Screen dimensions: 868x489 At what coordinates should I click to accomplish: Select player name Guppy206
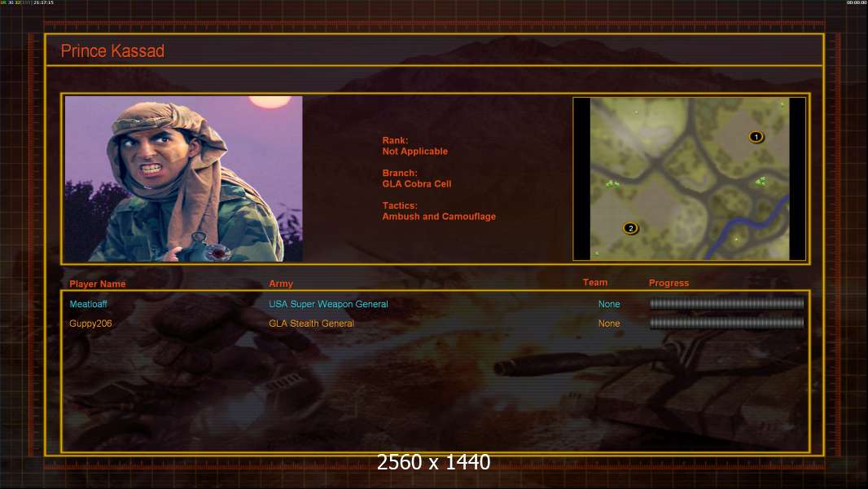click(90, 324)
